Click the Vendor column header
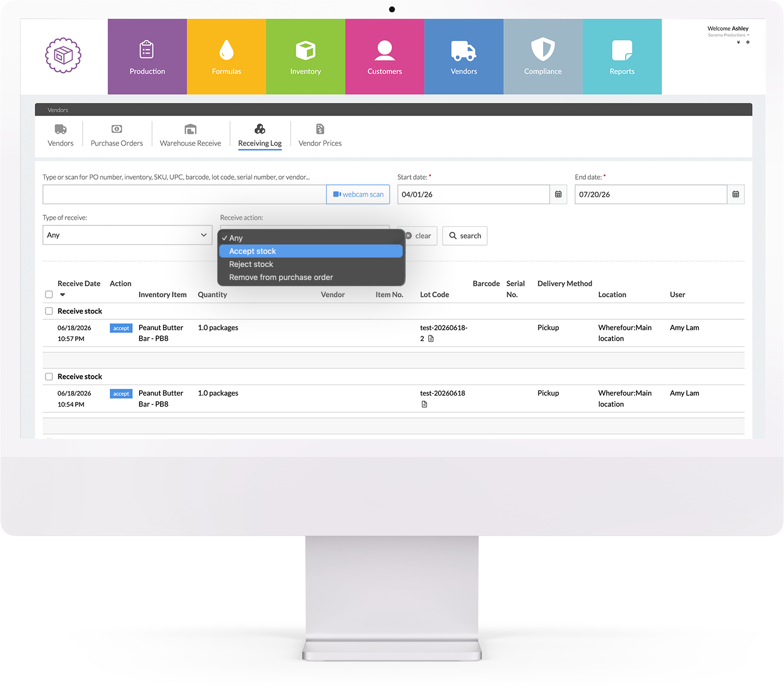 point(333,295)
